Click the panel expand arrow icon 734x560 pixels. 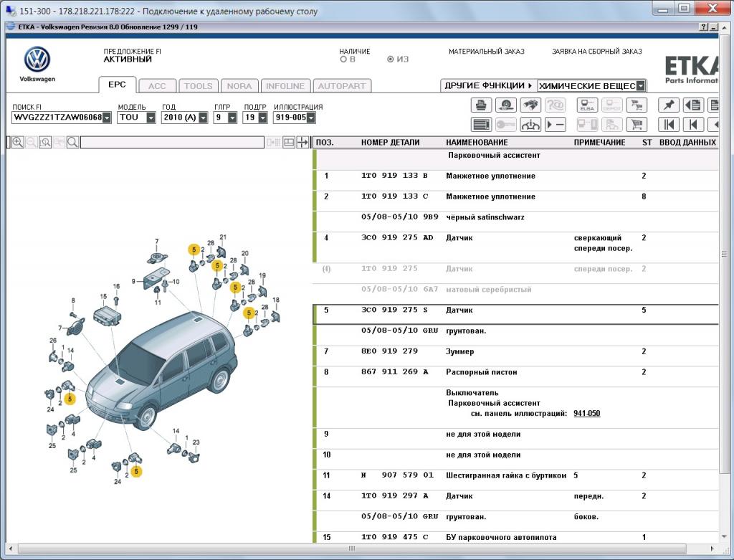[302, 143]
